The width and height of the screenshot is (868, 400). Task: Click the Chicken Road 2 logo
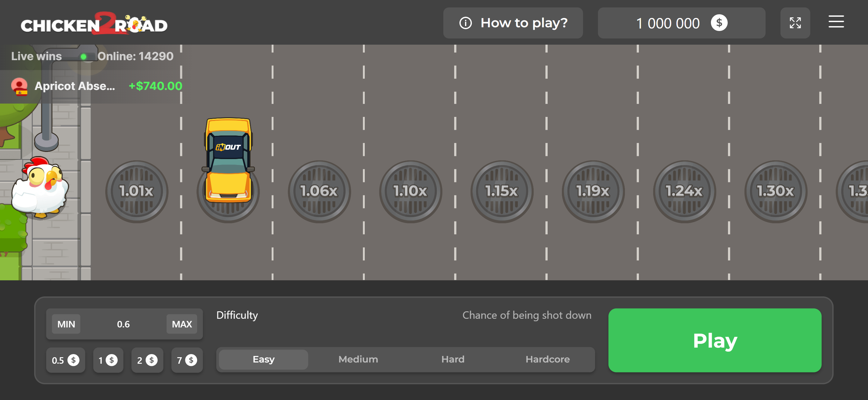[x=94, y=24]
